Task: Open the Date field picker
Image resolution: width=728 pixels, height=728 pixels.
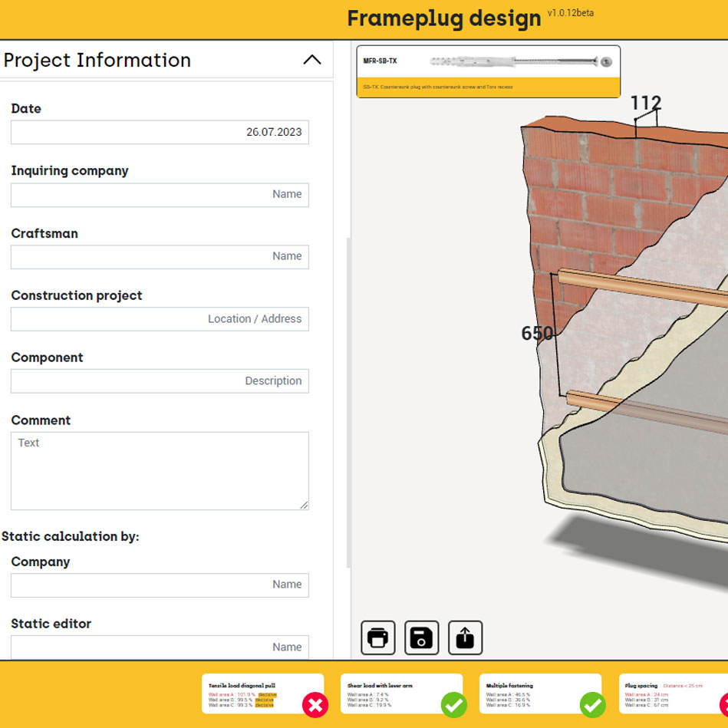Action: (159, 132)
